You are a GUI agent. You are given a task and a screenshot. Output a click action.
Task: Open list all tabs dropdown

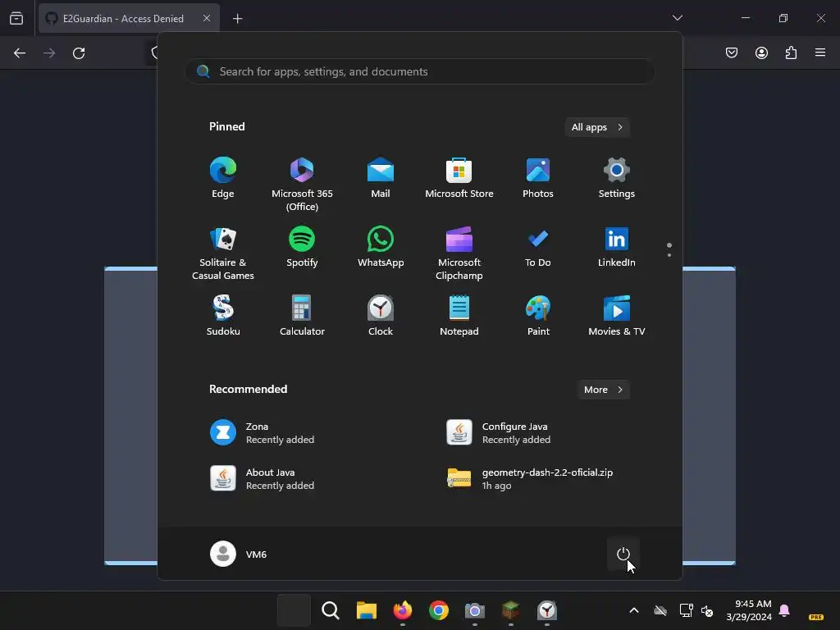[677, 18]
